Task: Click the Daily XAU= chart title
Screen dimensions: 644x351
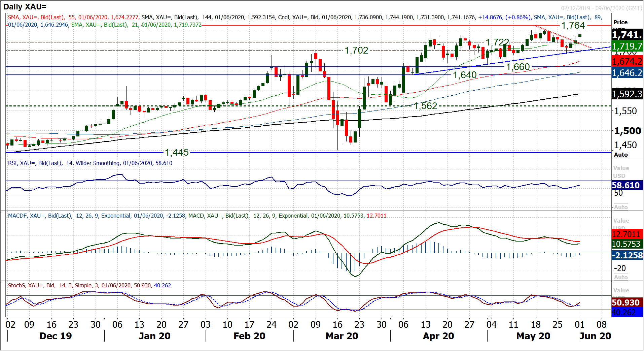Action: pyautogui.click(x=25, y=7)
